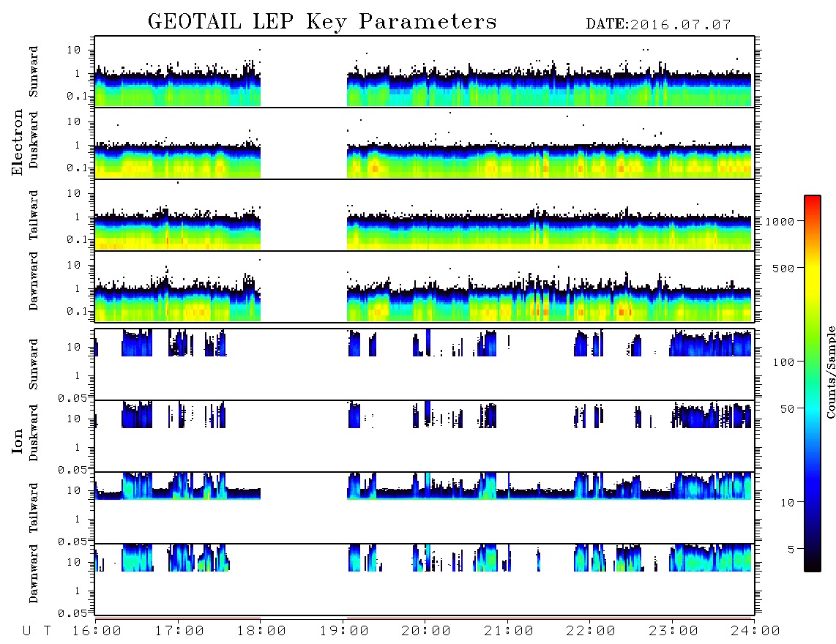The width and height of the screenshot is (836, 644).
Task: Click the 'U T' axis label
Action: pos(37,631)
